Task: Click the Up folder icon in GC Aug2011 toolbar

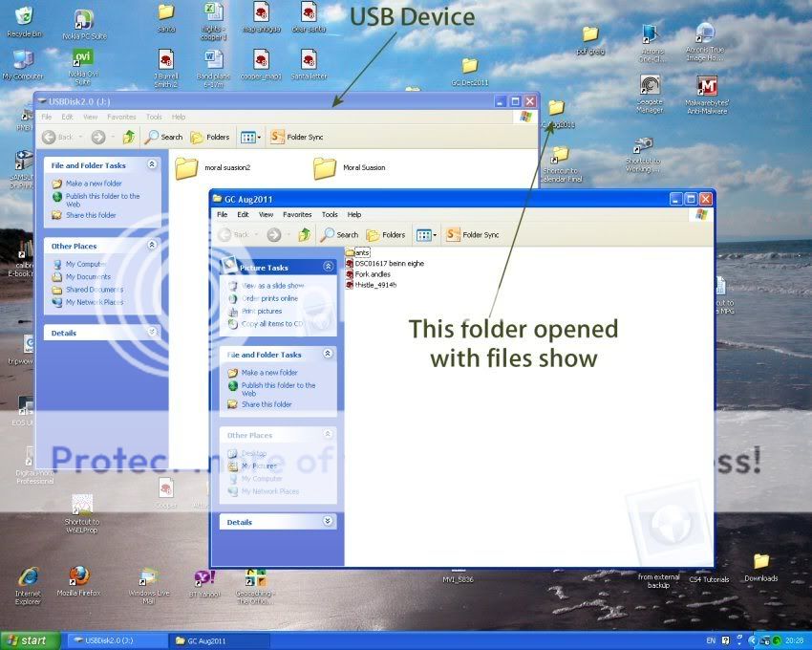Action: pyautogui.click(x=305, y=234)
